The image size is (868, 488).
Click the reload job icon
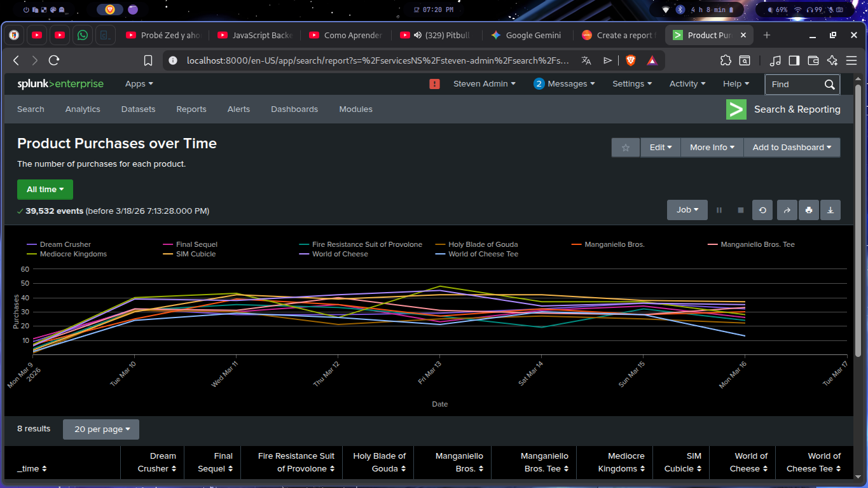[762, 210]
